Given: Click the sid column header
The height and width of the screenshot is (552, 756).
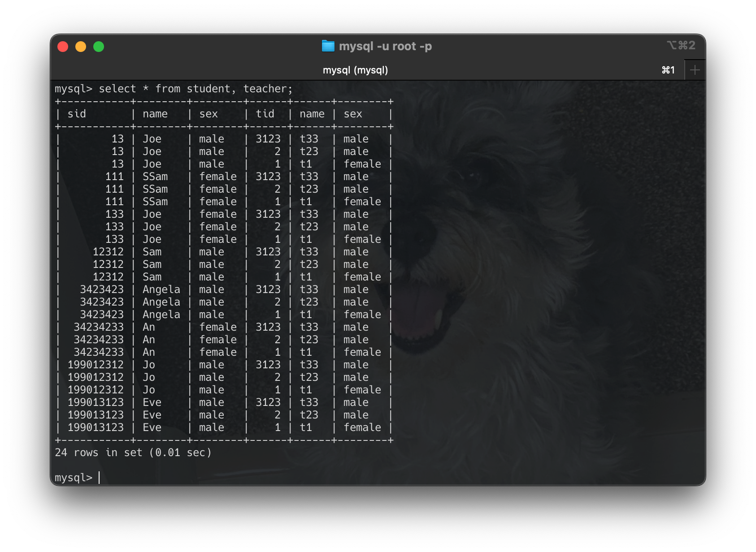Looking at the screenshot, I should [77, 114].
